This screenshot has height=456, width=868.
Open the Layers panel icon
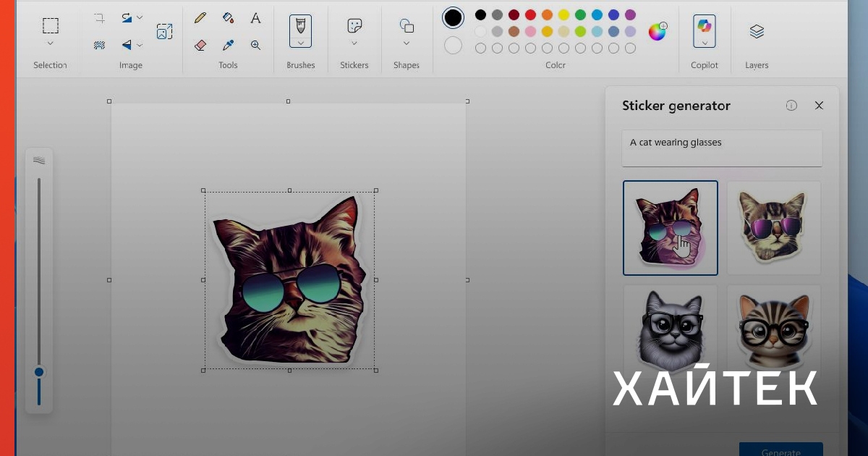(757, 31)
